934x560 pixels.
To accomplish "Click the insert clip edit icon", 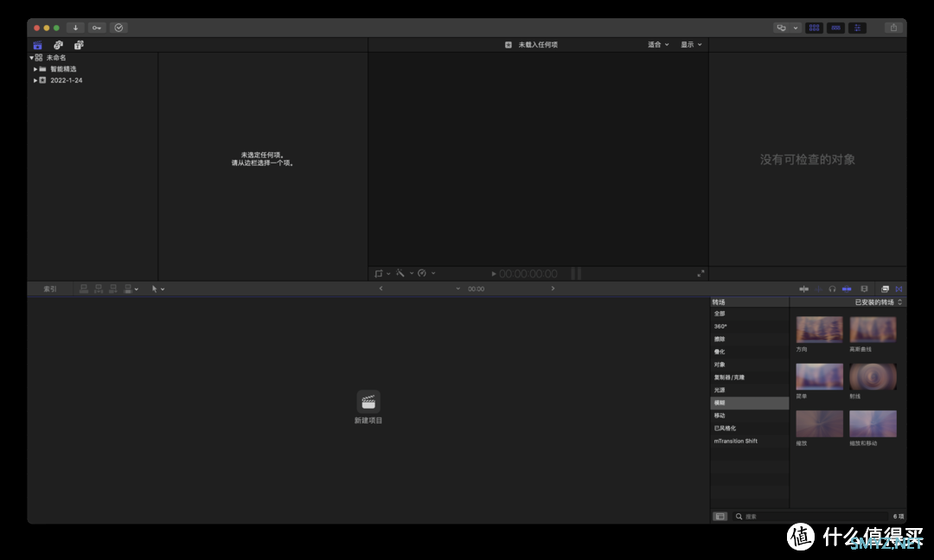I will (x=99, y=290).
